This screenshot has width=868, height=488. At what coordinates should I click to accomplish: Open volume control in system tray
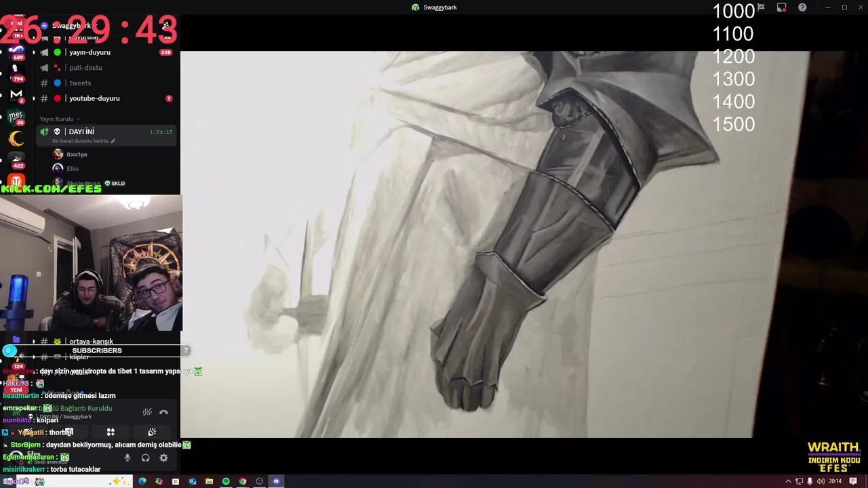821,481
